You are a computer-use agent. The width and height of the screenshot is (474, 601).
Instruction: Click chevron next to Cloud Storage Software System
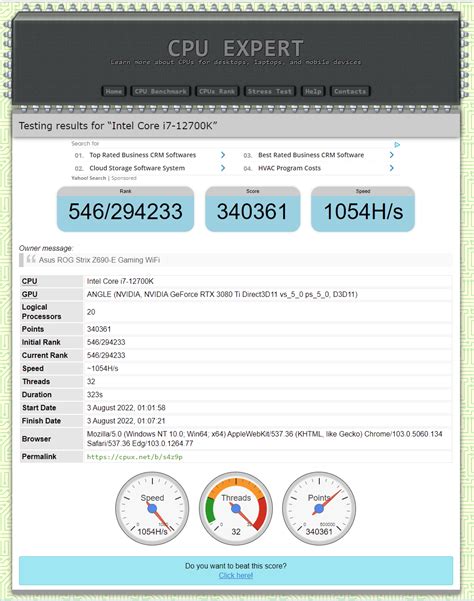pyautogui.click(x=223, y=168)
